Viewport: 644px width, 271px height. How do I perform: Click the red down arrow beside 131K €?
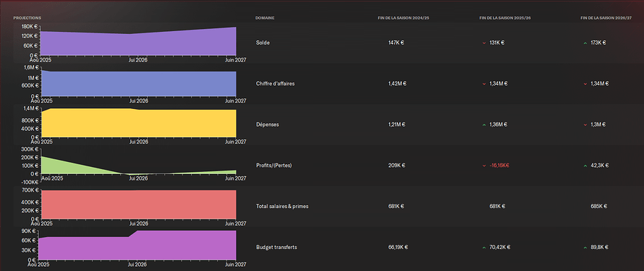484,42
